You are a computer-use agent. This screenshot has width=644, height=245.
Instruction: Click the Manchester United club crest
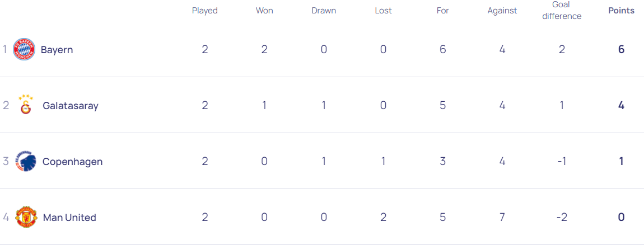[x=25, y=217]
